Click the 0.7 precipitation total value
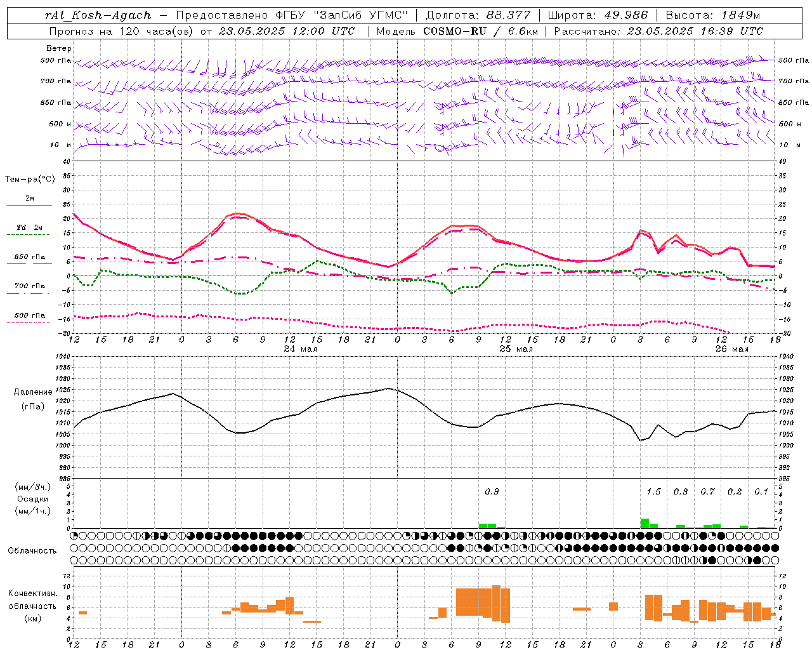This screenshot has width=812, height=650. pyautogui.click(x=707, y=491)
